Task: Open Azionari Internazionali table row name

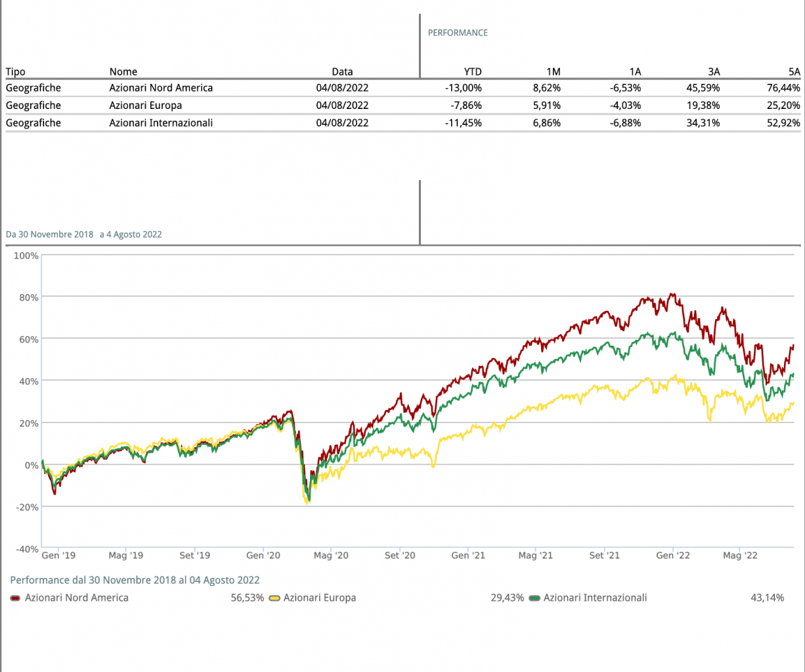Action: point(161,123)
